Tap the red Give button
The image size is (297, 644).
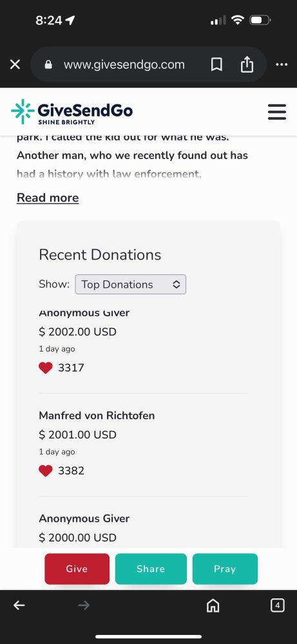(x=77, y=569)
